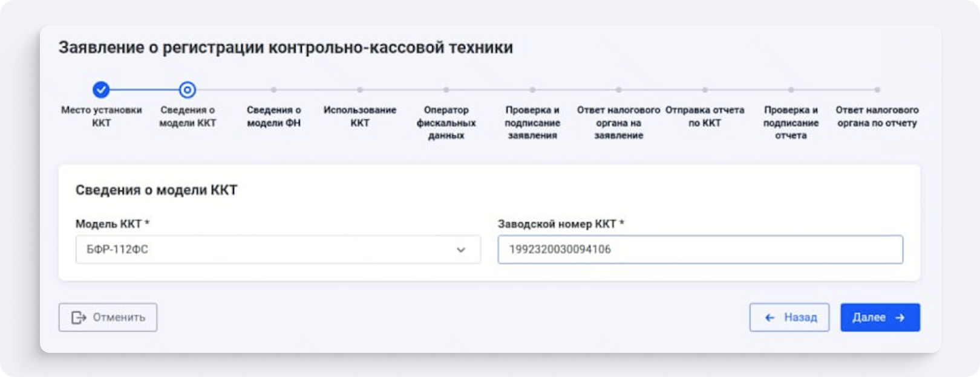This screenshot has height=377, width=980.
Task: Go to Место установки ККТ step label
Action: [x=101, y=117]
